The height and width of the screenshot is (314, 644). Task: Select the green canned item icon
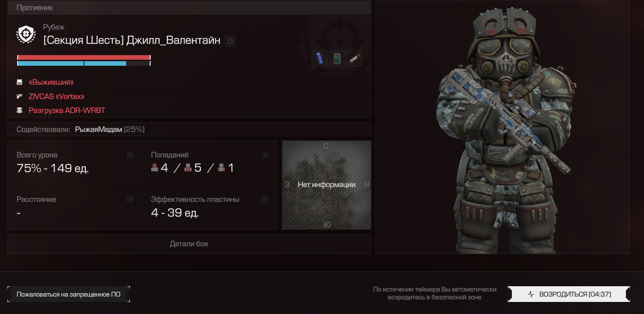[337, 58]
